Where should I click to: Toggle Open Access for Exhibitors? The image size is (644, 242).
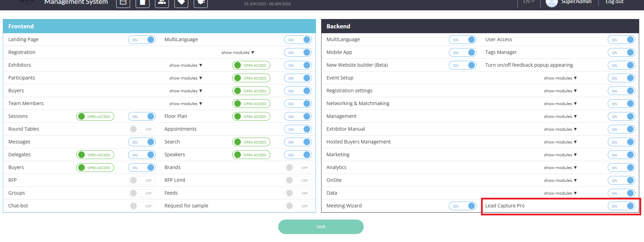coord(251,65)
